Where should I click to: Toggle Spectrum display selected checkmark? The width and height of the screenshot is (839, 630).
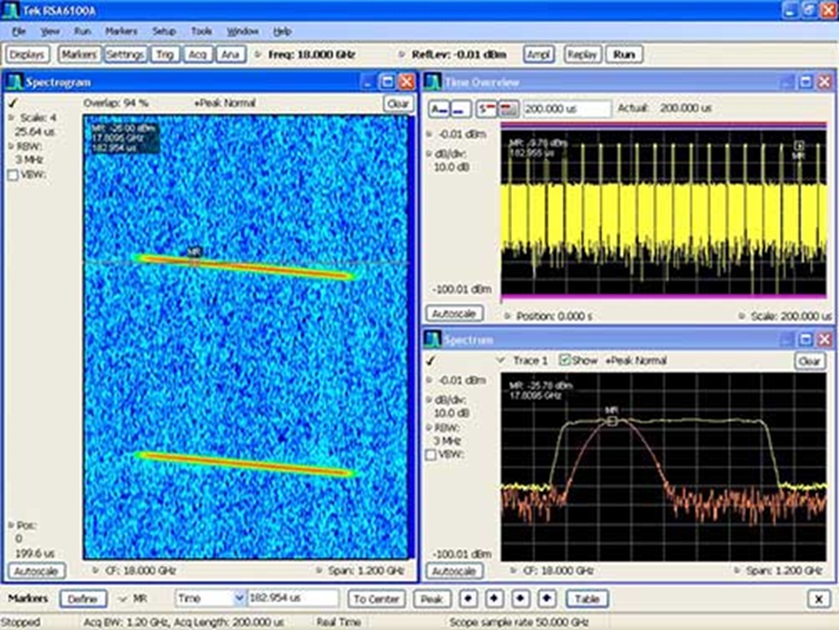(431, 361)
